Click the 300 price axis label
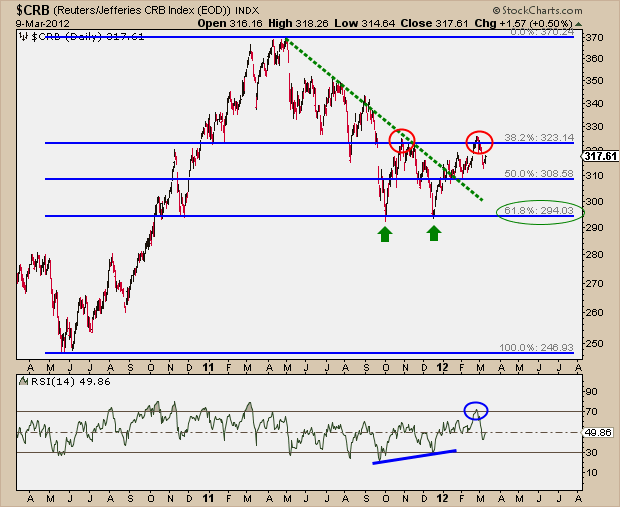 tap(595, 201)
